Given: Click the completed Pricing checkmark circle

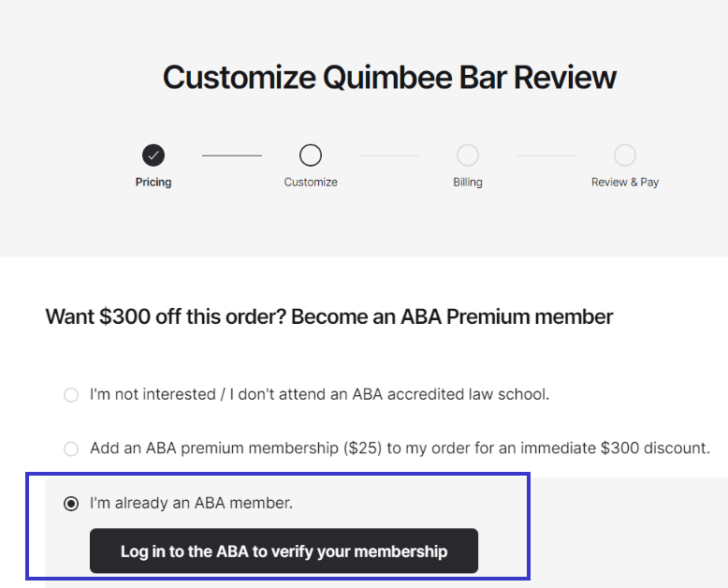Looking at the screenshot, I should pyautogui.click(x=153, y=155).
